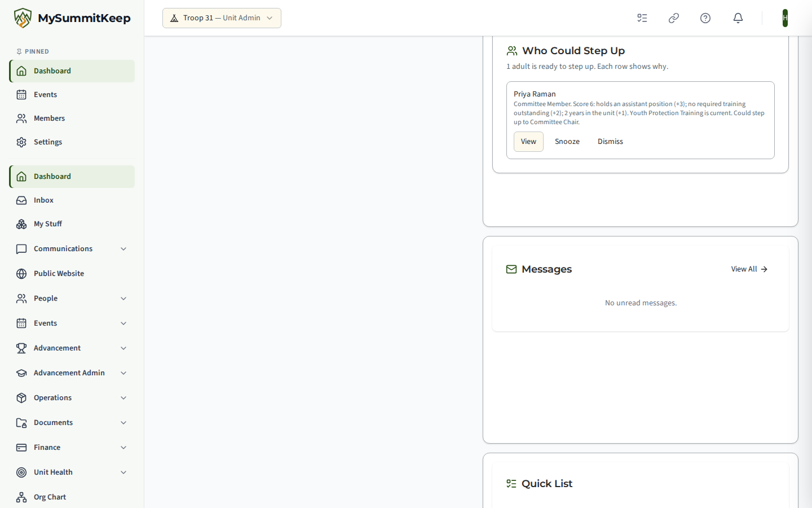
Task: Click the Advancement Admin graduation cap icon
Action: [21, 373]
